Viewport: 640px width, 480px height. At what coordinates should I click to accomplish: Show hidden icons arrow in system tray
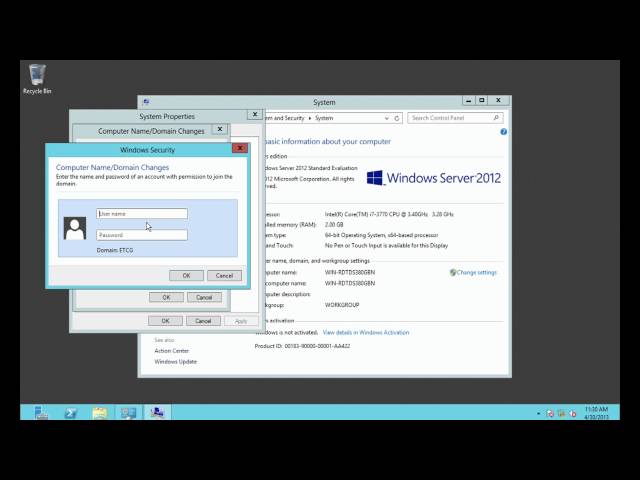pyautogui.click(x=538, y=413)
